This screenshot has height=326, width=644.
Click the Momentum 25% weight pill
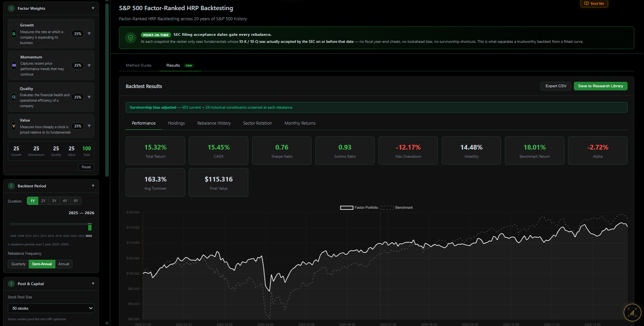tap(78, 65)
